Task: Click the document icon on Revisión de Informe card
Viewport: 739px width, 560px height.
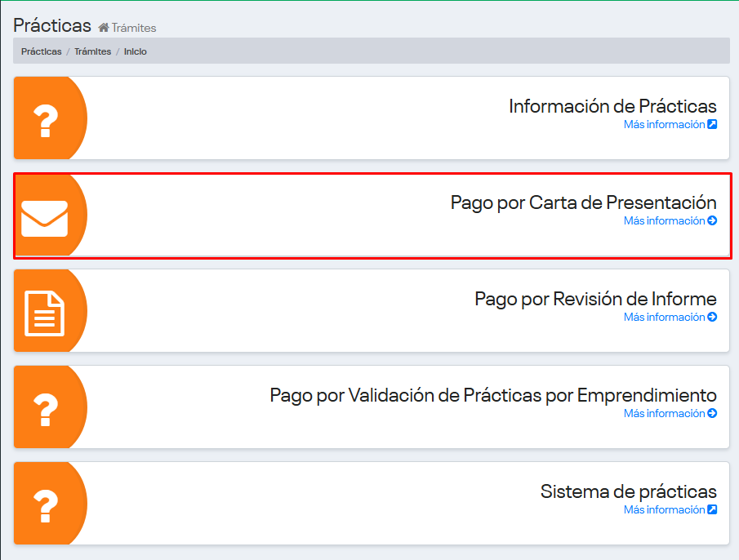Action: [45, 313]
